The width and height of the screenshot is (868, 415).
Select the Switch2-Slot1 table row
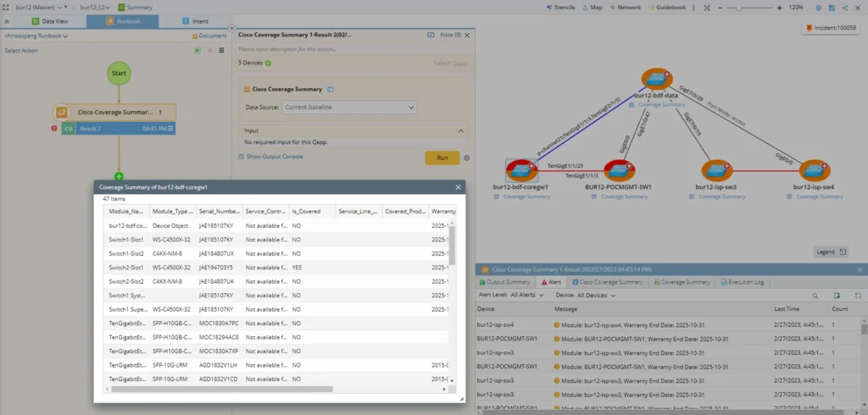pyautogui.click(x=277, y=268)
